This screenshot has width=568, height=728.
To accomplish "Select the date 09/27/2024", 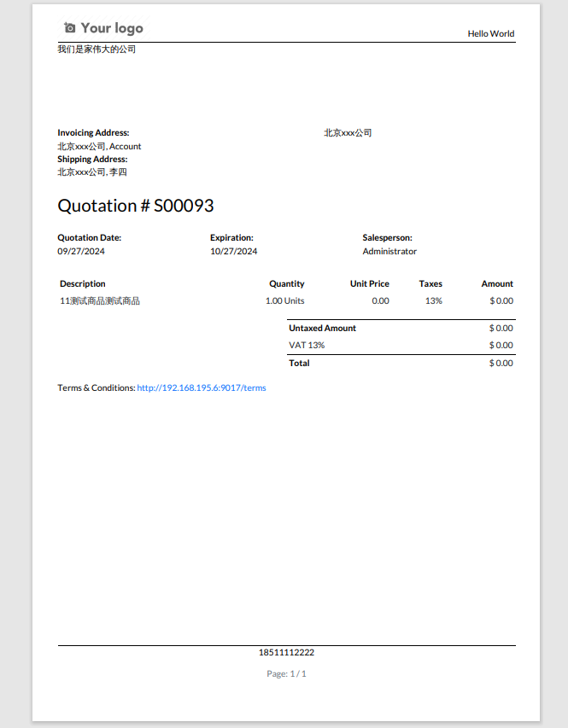I will click(81, 251).
